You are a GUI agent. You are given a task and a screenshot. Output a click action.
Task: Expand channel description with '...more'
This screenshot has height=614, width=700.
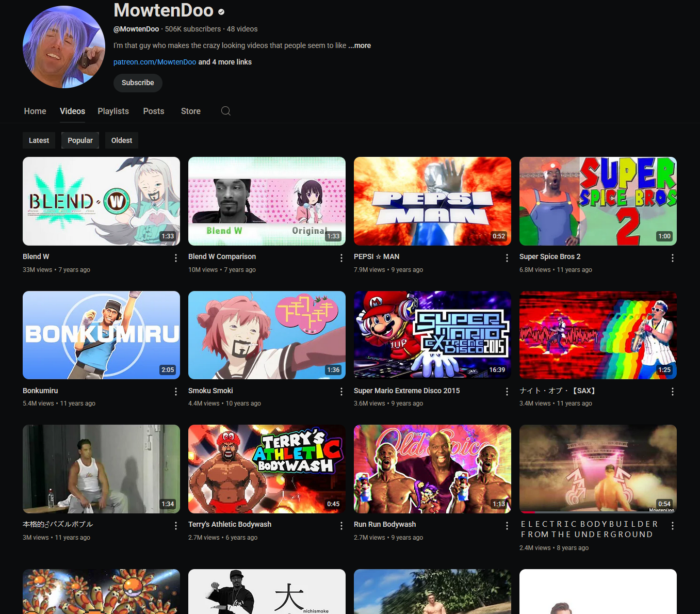360,45
